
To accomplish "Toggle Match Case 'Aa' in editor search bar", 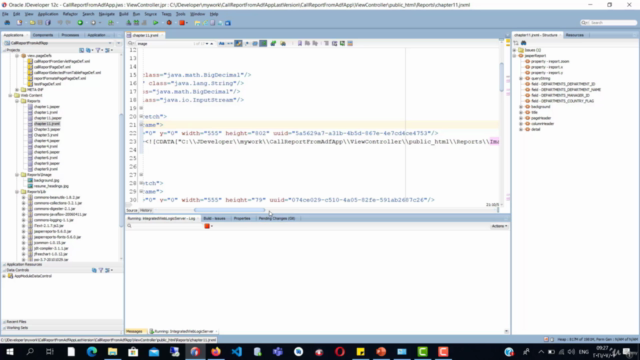I will pyautogui.click(x=222, y=44).
